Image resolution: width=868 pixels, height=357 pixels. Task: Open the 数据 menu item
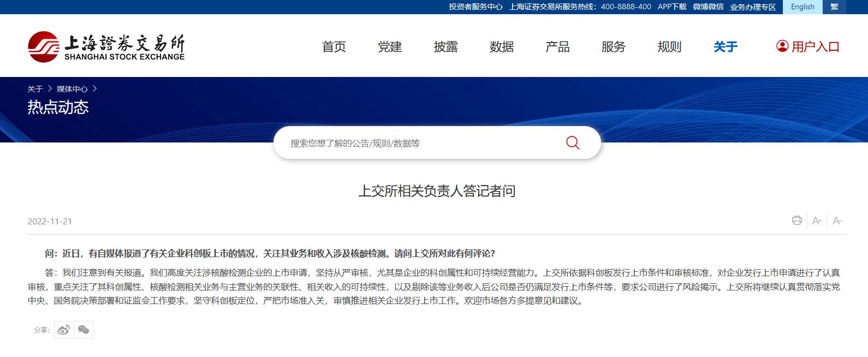pyautogui.click(x=502, y=47)
